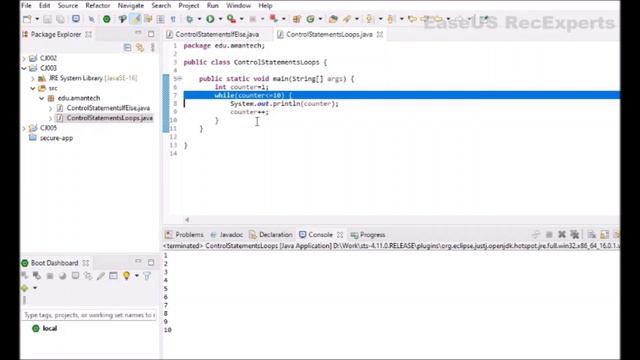Click the New Java Class icon
The width and height of the screenshot is (640, 360).
point(311,19)
